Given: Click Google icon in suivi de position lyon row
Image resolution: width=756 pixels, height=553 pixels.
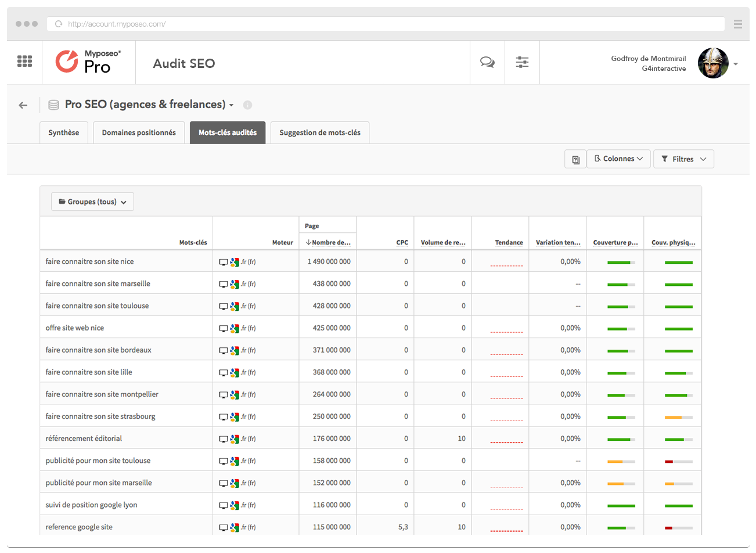Looking at the screenshot, I should pyautogui.click(x=235, y=505).
